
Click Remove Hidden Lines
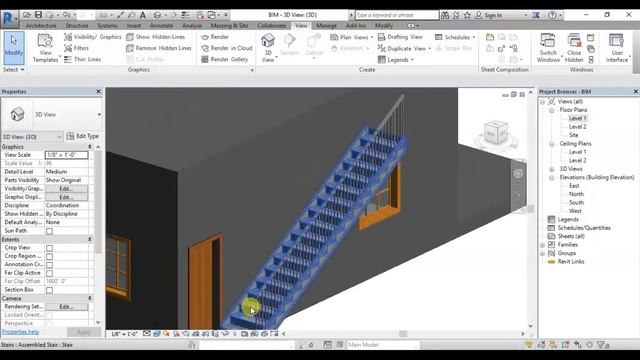tap(159, 48)
